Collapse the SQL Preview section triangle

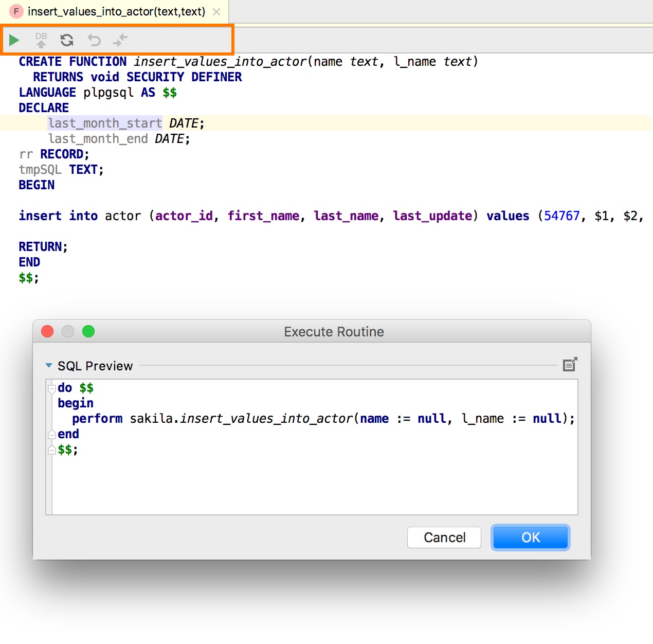49,366
